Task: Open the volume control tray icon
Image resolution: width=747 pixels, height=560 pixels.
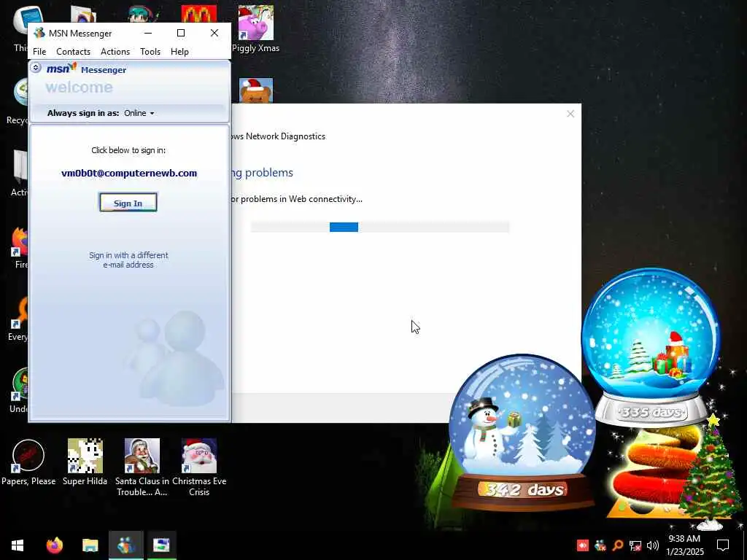Action: (653, 545)
